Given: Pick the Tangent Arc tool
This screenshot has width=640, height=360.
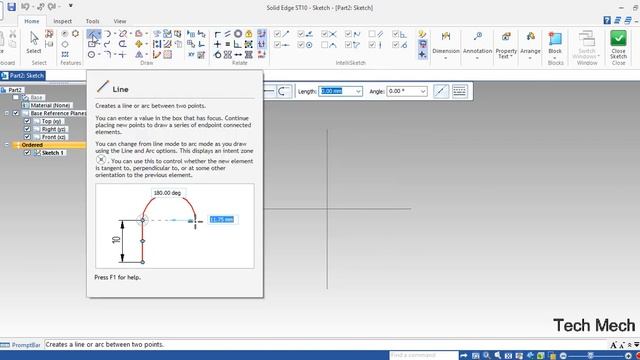Looking at the screenshot, I should tap(107, 34).
